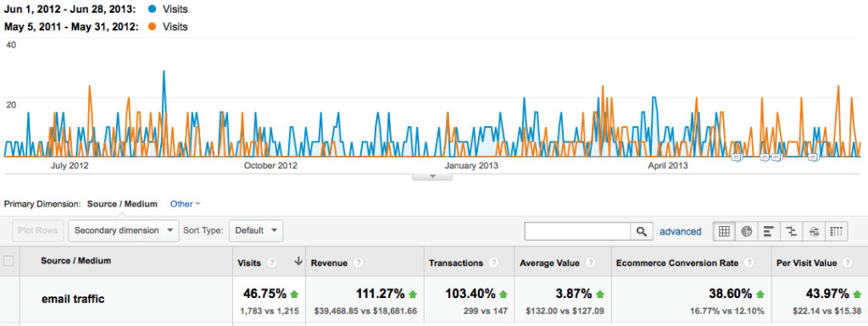
Task: Open the Secondary dimension dropdown
Action: [x=124, y=230]
